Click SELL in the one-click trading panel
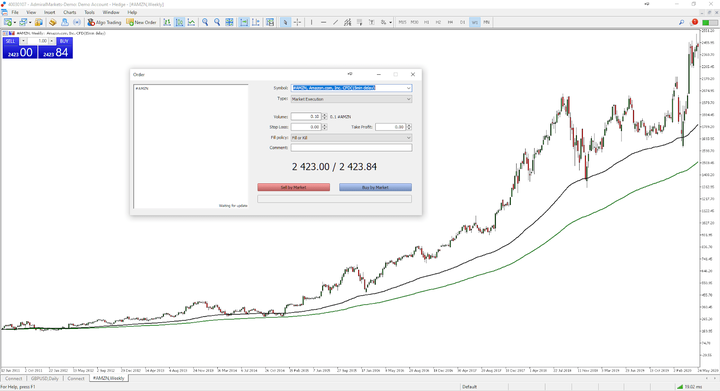 [10, 41]
